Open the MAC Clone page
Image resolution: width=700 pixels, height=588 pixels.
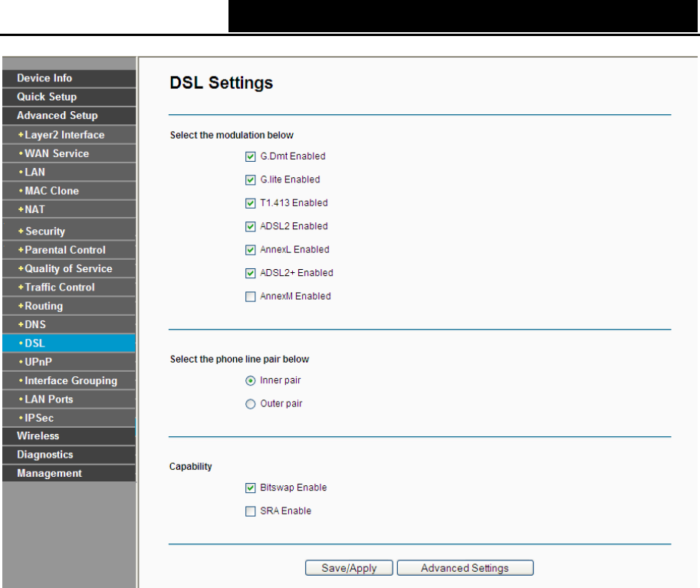coord(69,191)
